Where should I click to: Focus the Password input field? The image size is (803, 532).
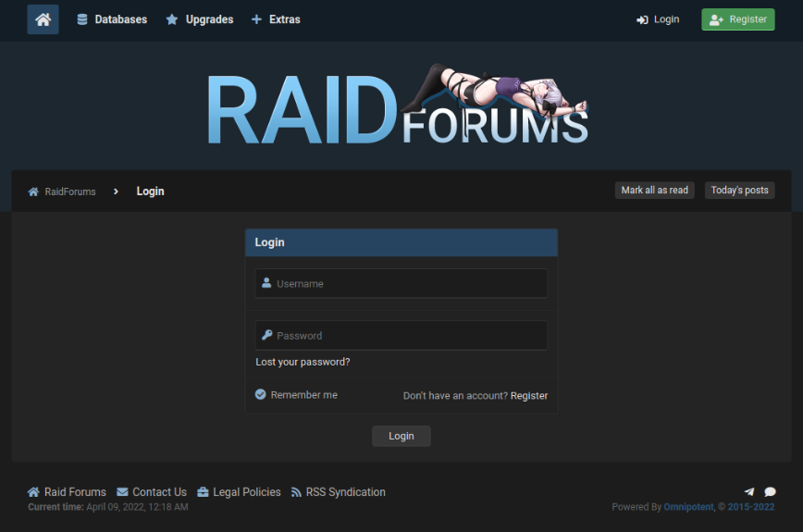pyautogui.click(x=401, y=336)
